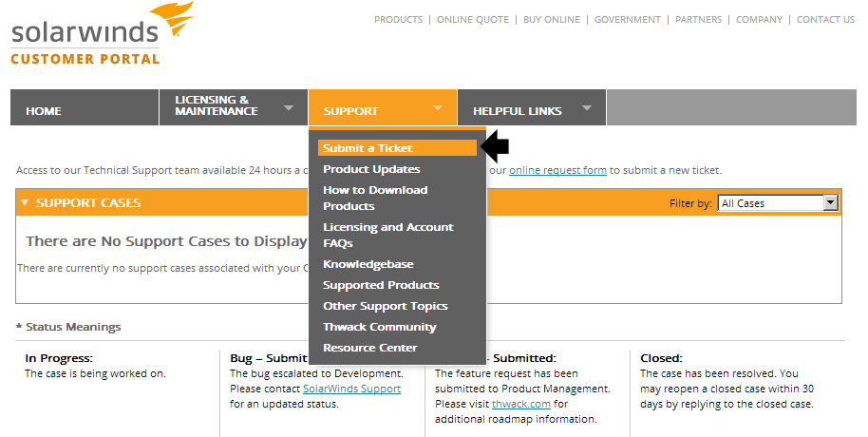Collapse the SUPPORT CASES section triangle
The height and width of the screenshot is (437, 868).
click(x=25, y=202)
